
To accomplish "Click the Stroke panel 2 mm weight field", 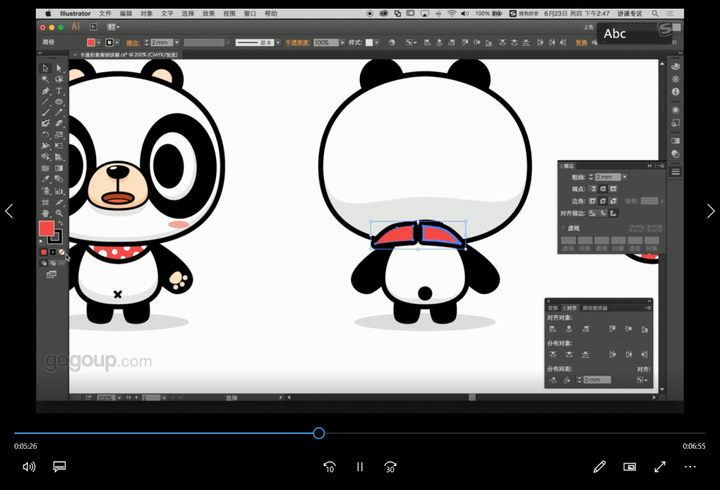I will click(608, 177).
